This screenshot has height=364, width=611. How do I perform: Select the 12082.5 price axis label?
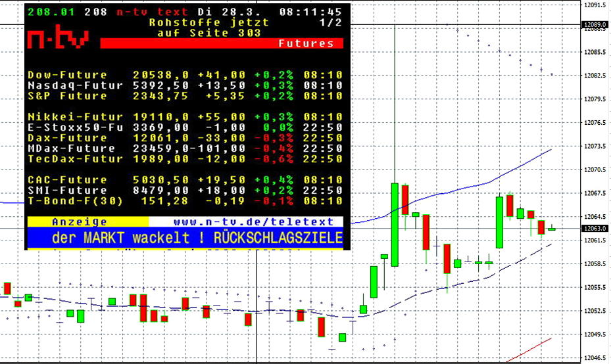[x=595, y=76]
